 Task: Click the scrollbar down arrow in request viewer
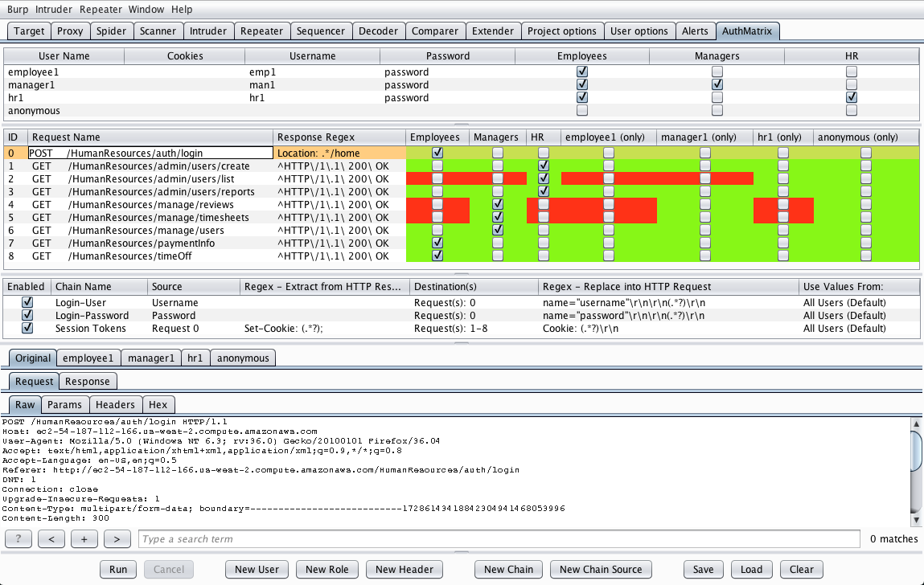pyautogui.click(x=916, y=520)
